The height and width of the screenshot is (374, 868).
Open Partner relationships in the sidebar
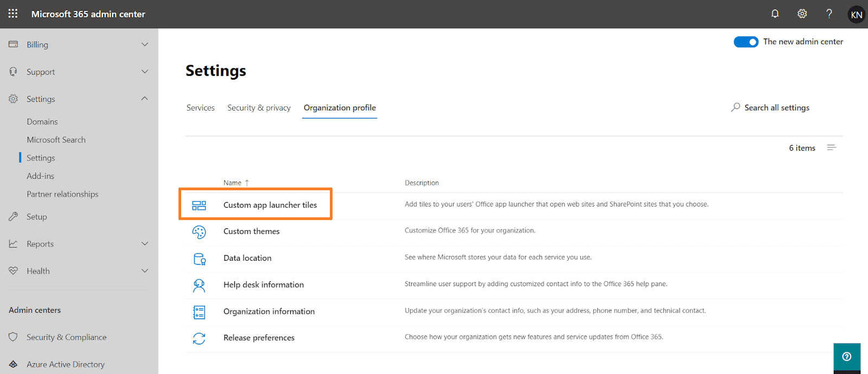pos(63,194)
